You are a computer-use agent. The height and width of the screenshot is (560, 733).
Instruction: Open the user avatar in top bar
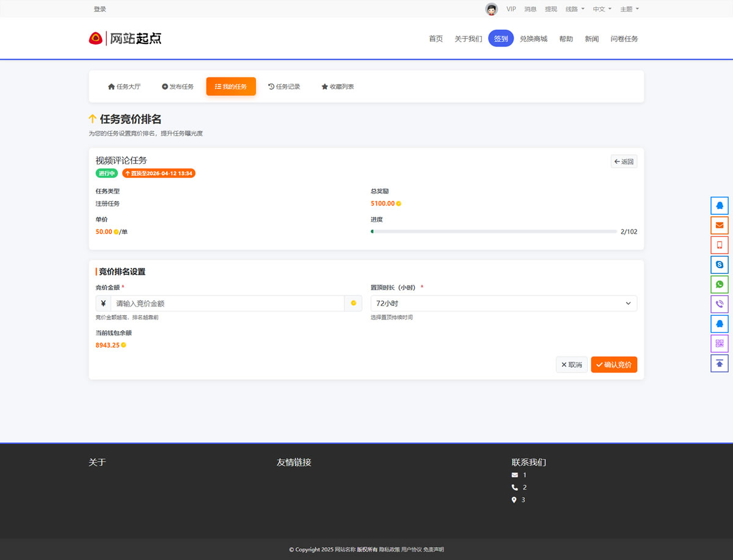pyautogui.click(x=491, y=9)
